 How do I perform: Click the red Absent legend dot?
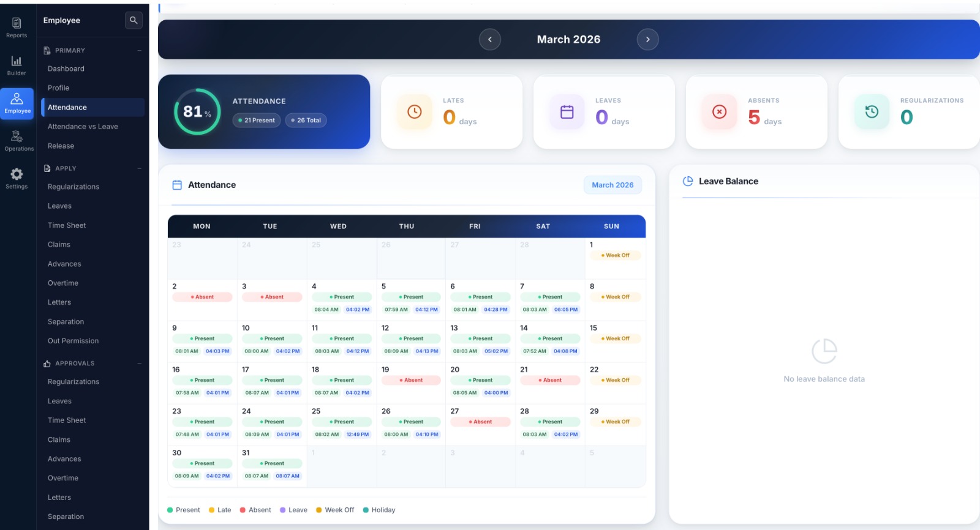(x=243, y=510)
